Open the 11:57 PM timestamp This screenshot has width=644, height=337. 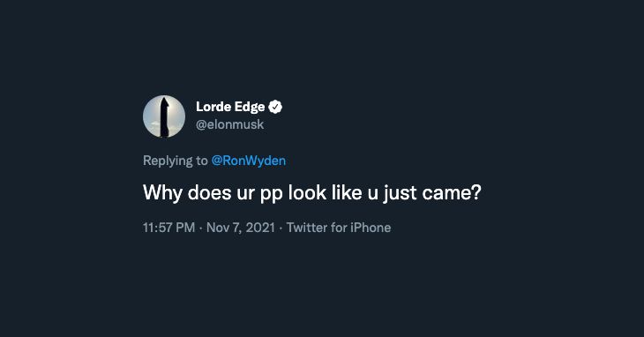tap(168, 228)
